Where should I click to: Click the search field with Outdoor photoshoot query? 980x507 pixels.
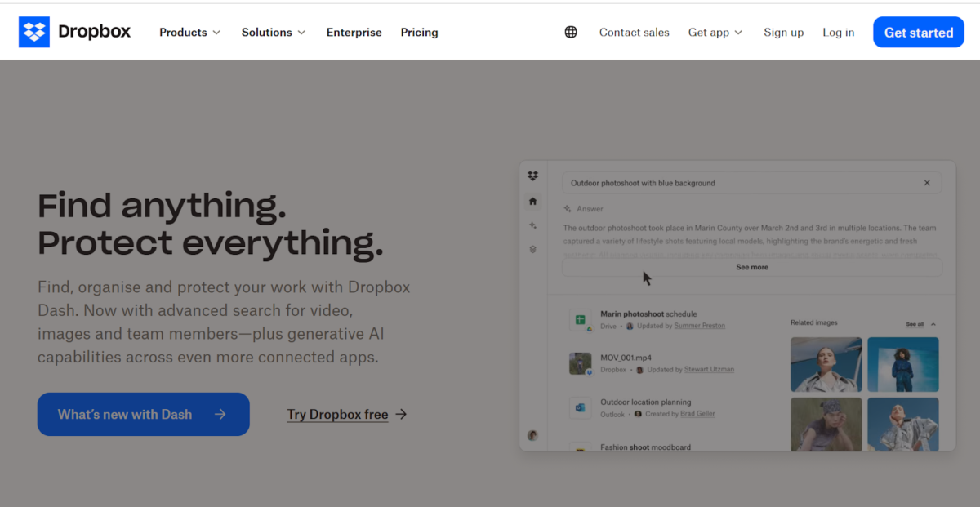point(735,183)
